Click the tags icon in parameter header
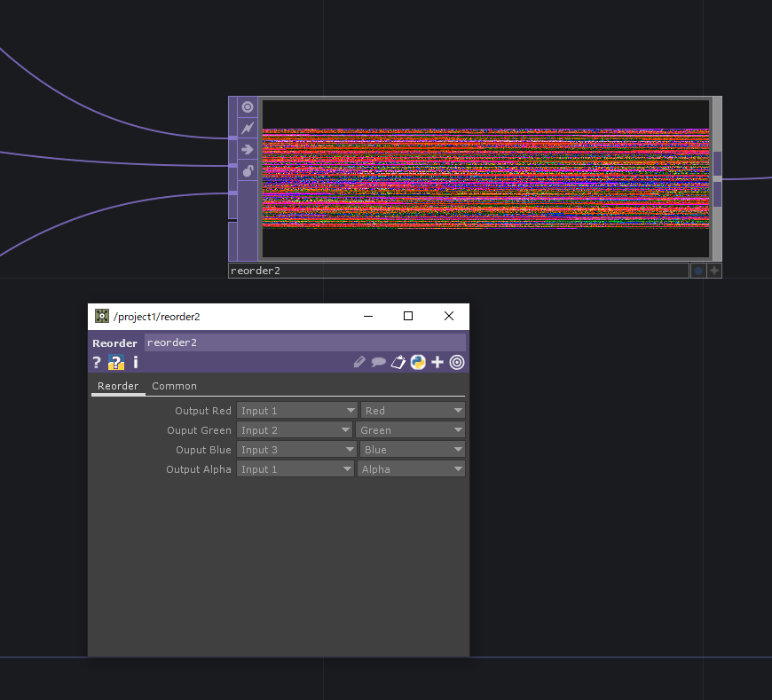 [398, 363]
